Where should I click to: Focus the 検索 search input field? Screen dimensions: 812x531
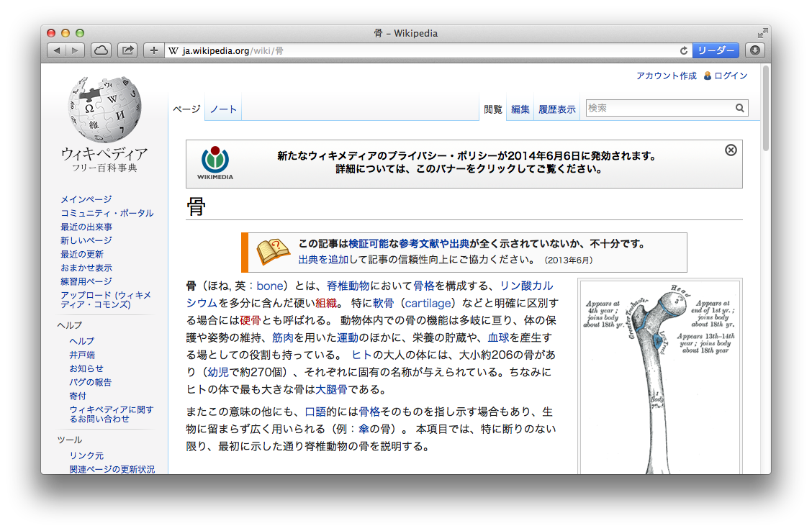point(659,108)
